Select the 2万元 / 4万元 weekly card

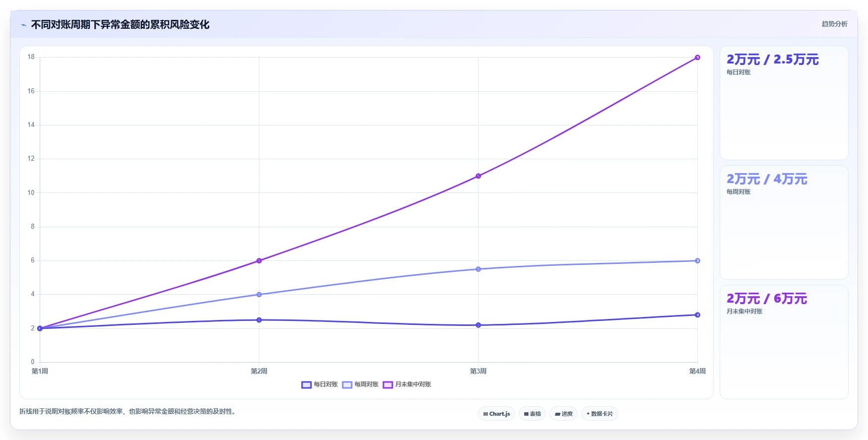click(x=784, y=222)
